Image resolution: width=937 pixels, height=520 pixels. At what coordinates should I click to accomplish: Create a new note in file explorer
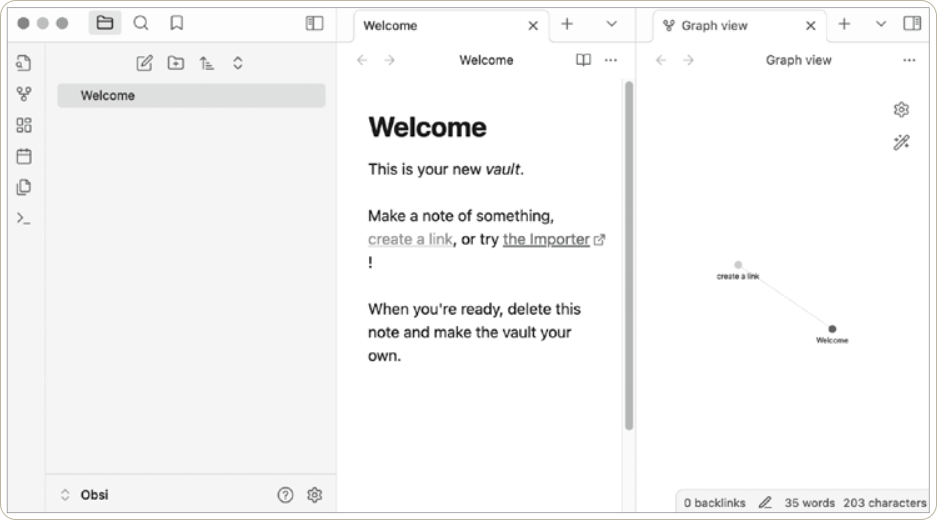click(144, 63)
